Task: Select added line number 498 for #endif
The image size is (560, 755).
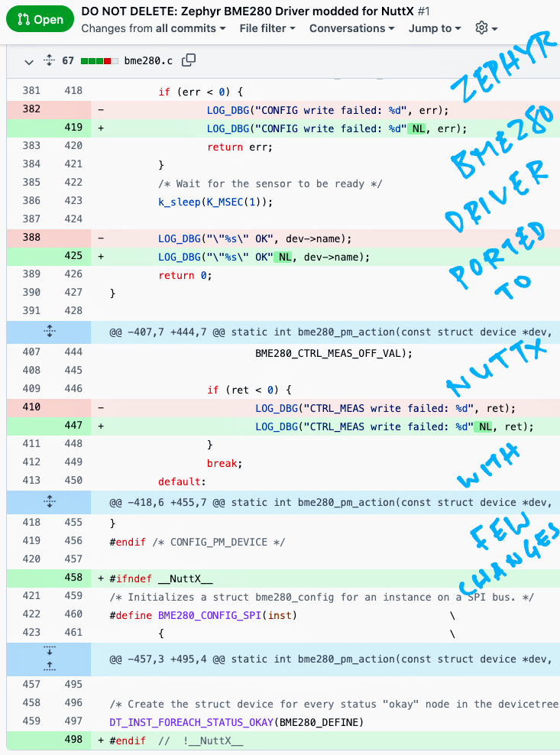Action: pos(73,740)
